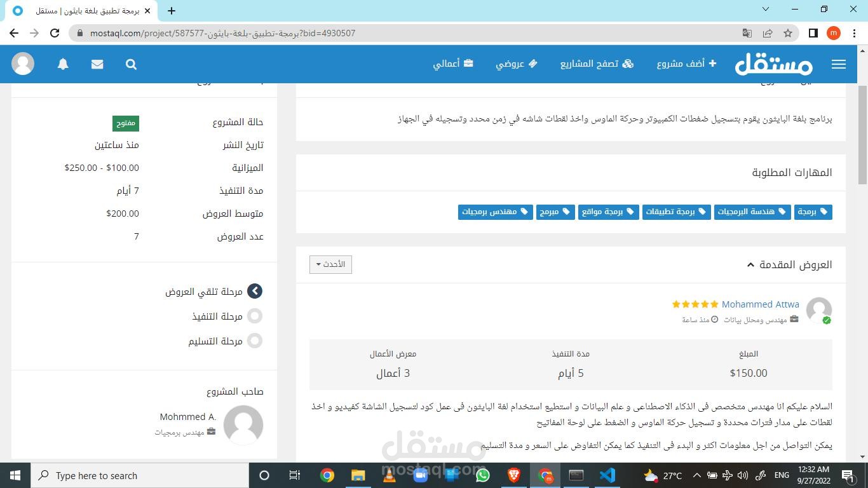Screen dimensions: 868x488
Task: Open Visual Studio Code from taskbar
Action: tap(607, 475)
